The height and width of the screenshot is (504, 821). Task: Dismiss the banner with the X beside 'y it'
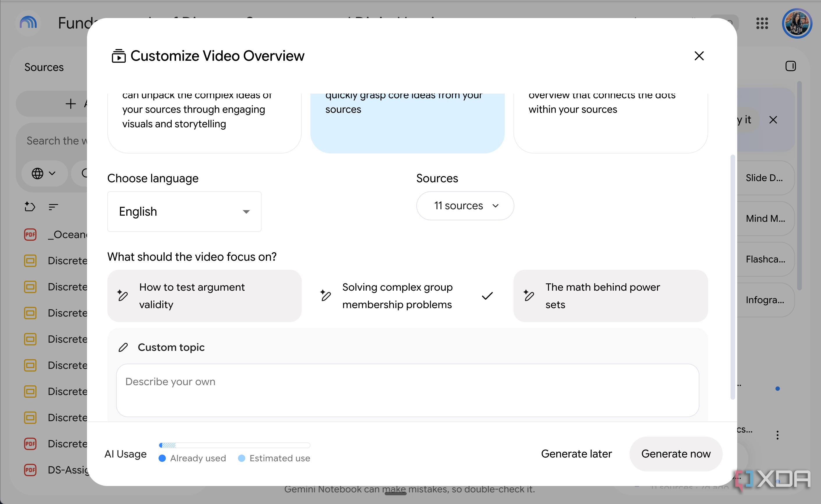773,120
